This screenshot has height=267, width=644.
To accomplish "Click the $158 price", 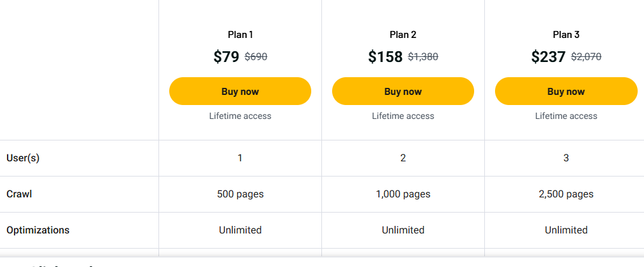I will click(x=385, y=57).
